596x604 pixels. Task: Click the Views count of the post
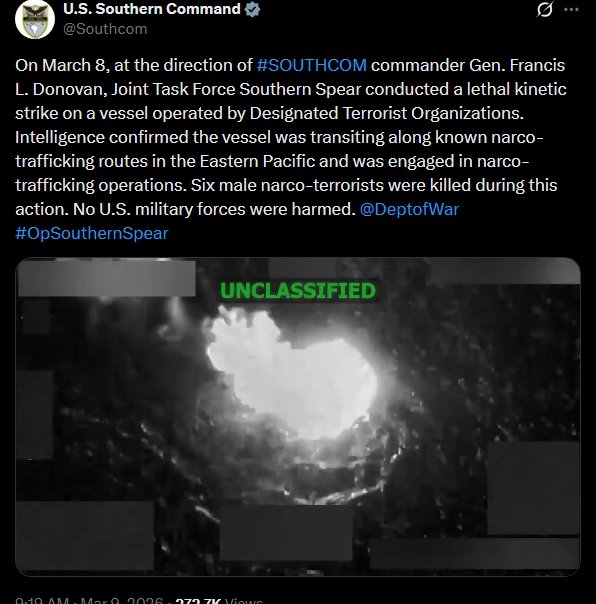click(x=219, y=601)
